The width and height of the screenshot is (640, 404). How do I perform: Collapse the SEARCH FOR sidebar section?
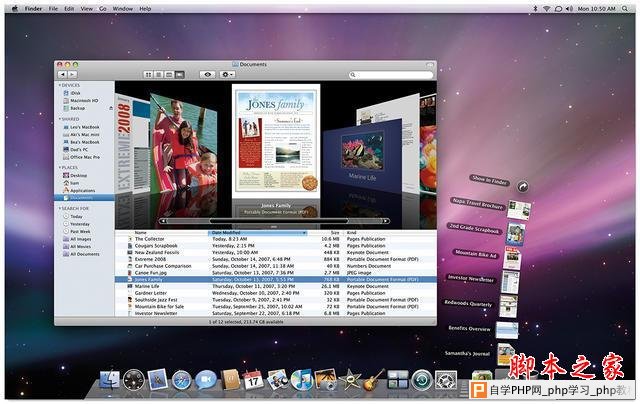pyautogui.click(x=60, y=208)
